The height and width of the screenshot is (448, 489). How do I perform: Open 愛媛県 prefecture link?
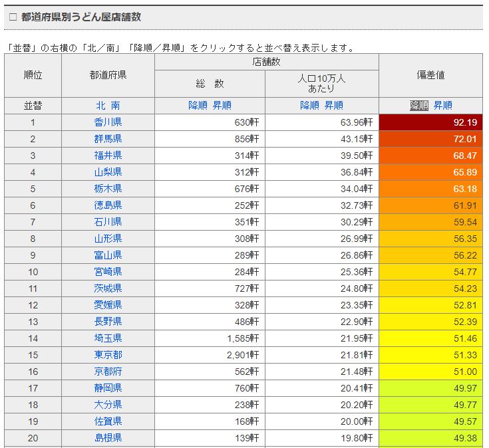click(x=108, y=305)
